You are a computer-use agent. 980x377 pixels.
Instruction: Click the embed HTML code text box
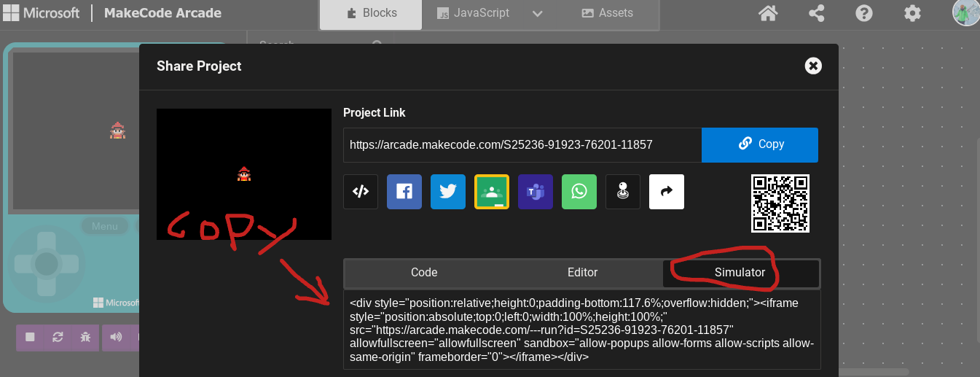582,330
